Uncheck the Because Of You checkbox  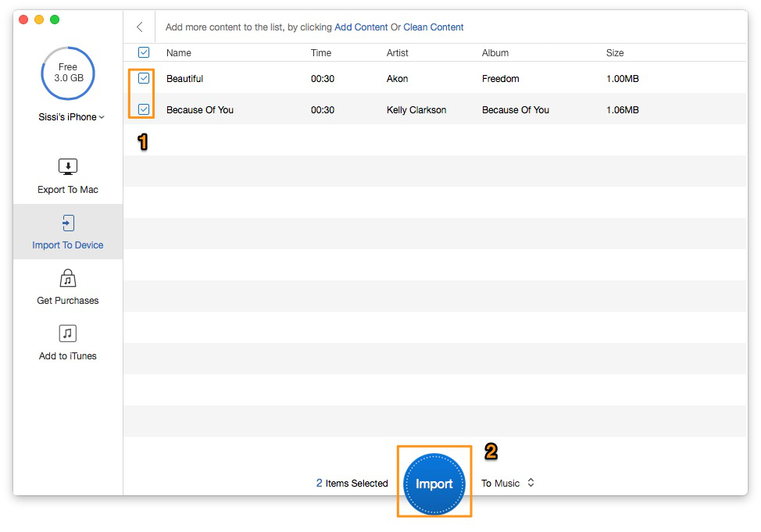(144, 109)
